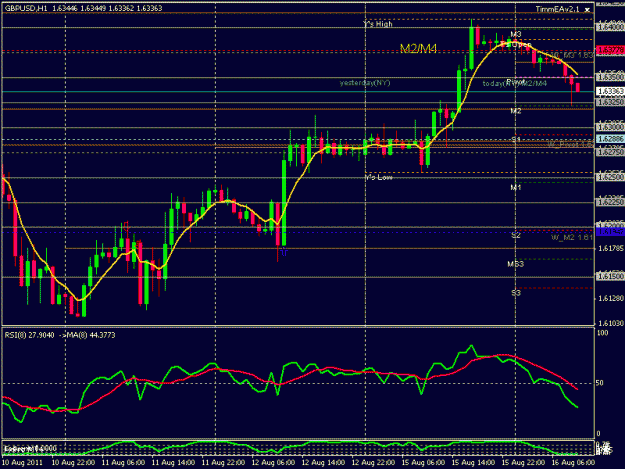Click the RSI scale value 0

(x=598, y=434)
